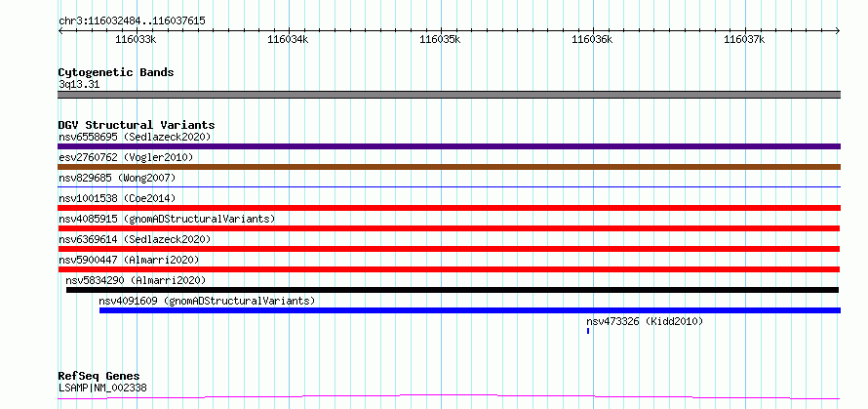Click nsv4091609 (gnomADStructuralVariants) label
This screenshot has width=868, height=409.
pos(207,301)
